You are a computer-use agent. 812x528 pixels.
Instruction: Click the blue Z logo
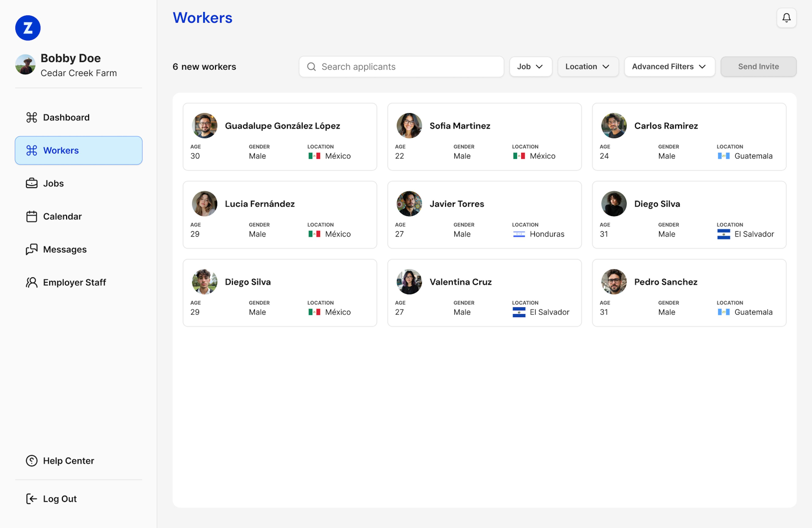[28, 28]
